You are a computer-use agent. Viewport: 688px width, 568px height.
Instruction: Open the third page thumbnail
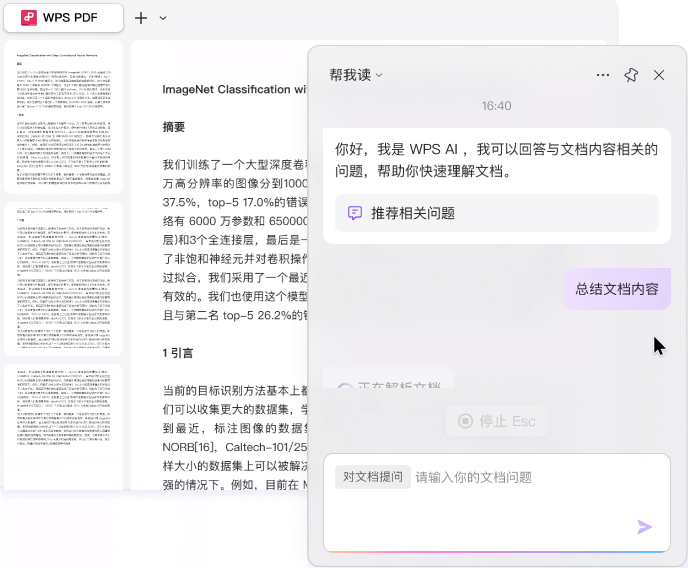coord(64,426)
